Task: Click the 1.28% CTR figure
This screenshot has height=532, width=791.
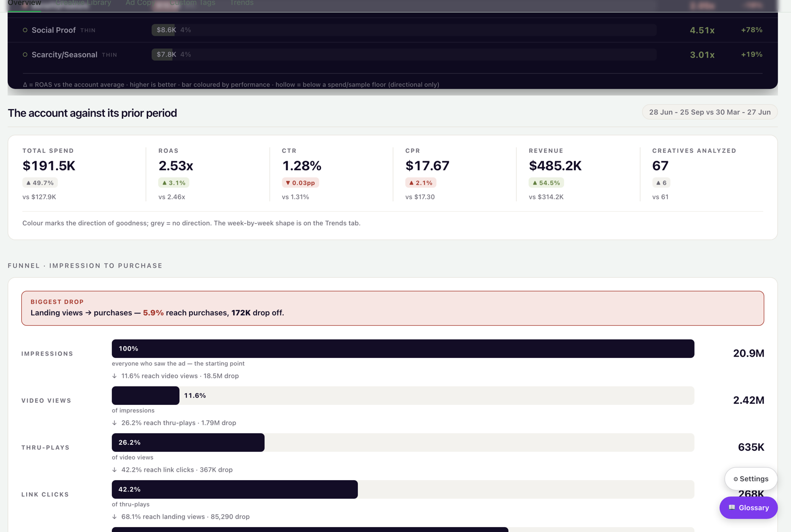Action: [302, 166]
